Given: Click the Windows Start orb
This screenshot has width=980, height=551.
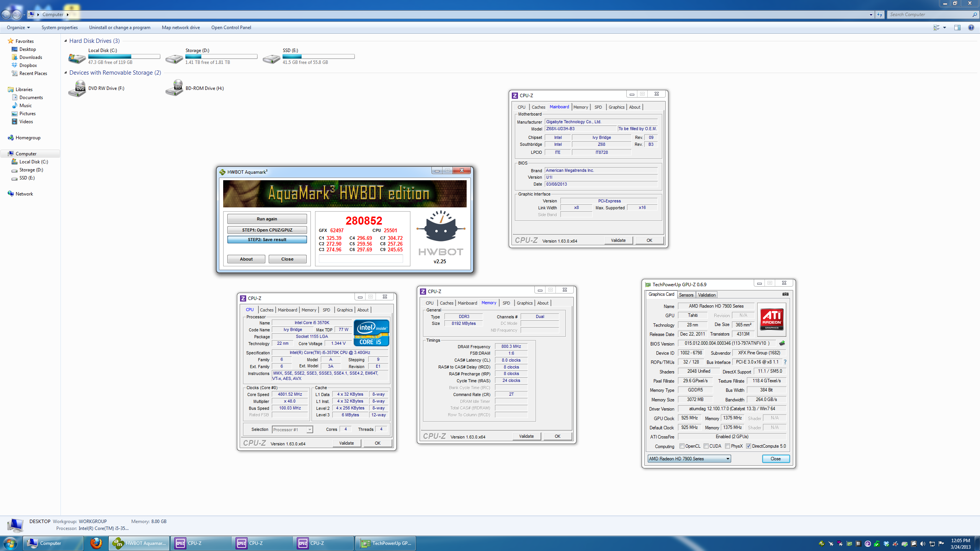Looking at the screenshot, I should click(x=10, y=543).
